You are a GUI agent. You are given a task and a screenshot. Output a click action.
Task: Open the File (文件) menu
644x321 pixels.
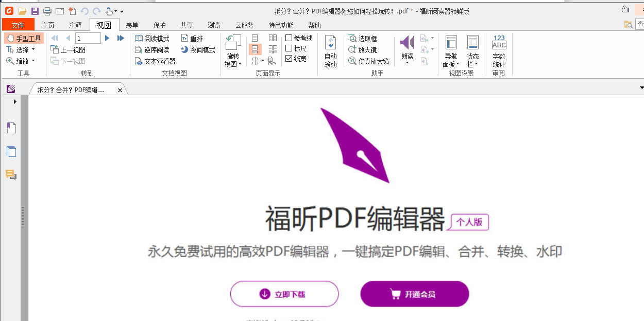coord(18,25)
